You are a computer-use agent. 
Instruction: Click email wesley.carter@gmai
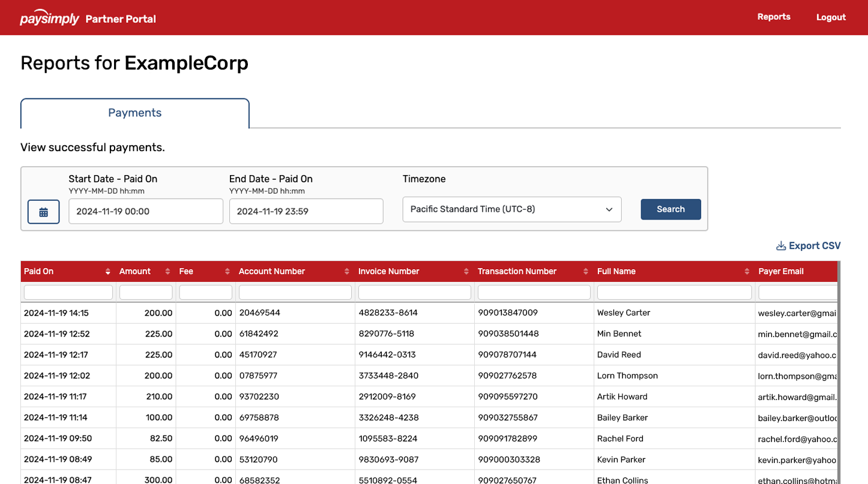(797, 313)
